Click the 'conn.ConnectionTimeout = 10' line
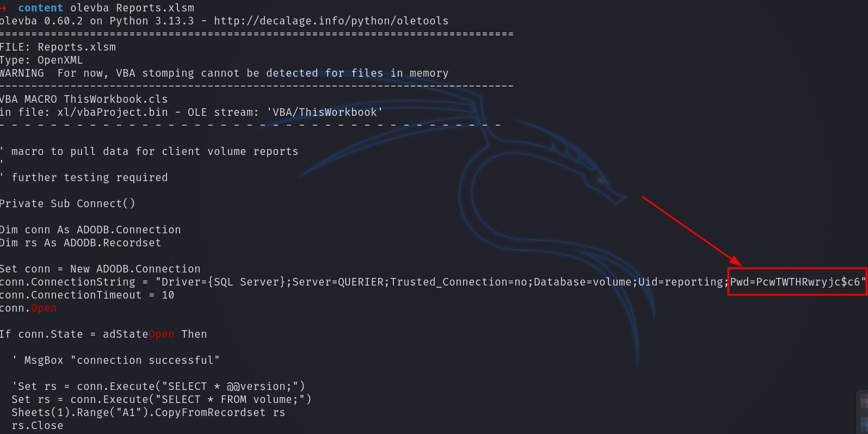Screen dimensions: 868x434 (87, 295)
